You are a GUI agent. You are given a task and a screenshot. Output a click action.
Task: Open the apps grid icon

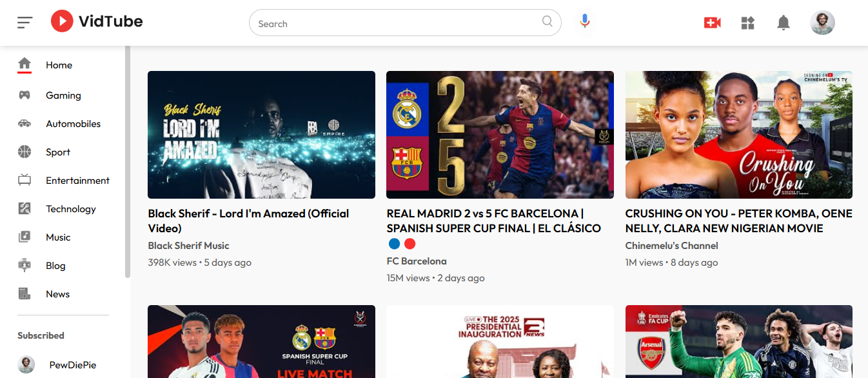(x=747, y=23)
